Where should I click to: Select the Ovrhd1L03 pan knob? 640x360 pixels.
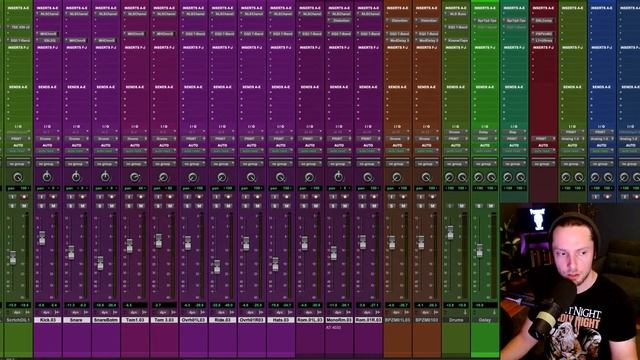(193, 177)
